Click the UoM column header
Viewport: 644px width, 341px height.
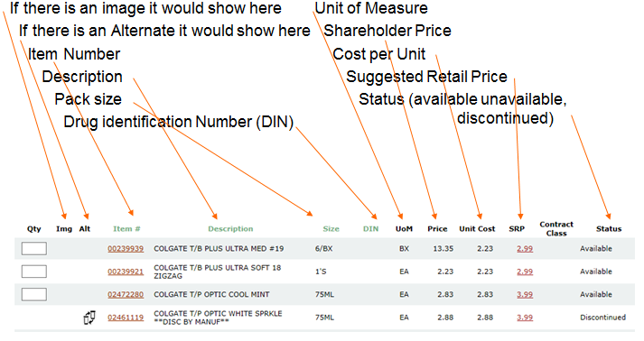(x=404, y=229)
